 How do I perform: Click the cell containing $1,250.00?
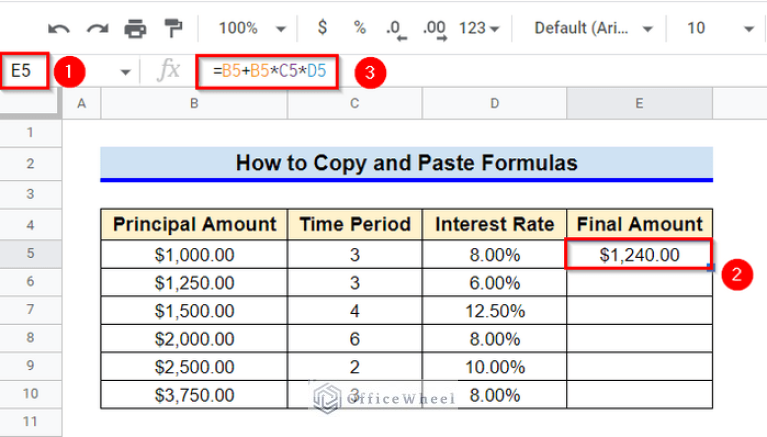click(194, 282)
